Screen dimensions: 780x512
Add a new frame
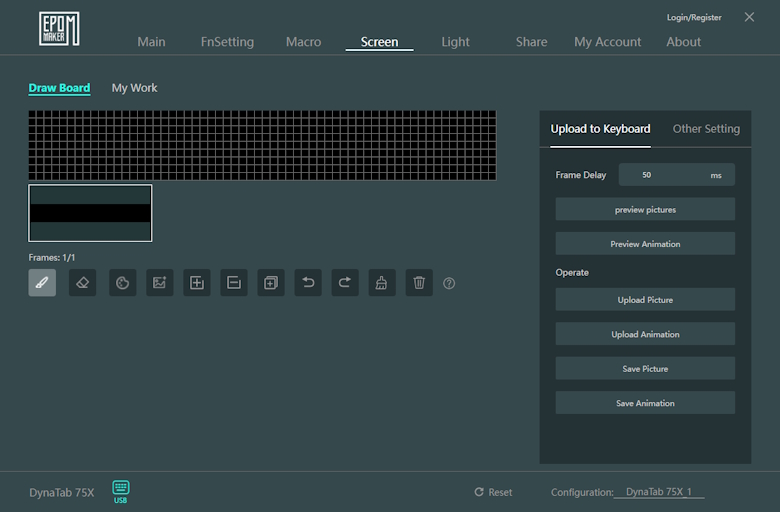coord(197,283)
